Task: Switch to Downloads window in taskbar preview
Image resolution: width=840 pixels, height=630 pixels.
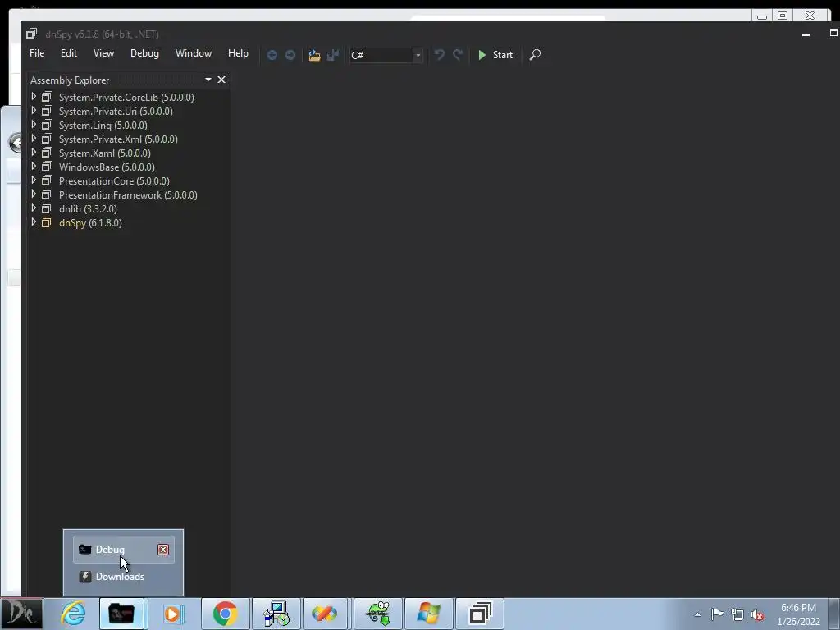Action: click(x=123, y=577)
